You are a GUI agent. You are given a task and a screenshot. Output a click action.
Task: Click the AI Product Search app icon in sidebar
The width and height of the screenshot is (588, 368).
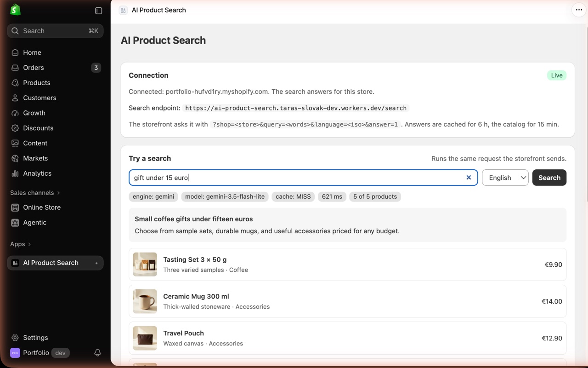tap(15, 263)
